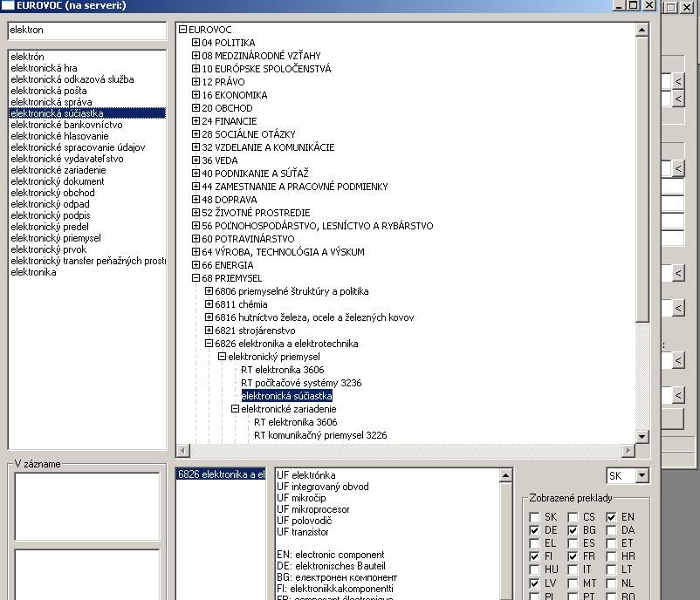Image resolution: width=700 pixels, height=600 pixels.
Task: Expand the 16 EKONOMIKA branch
Action: [196, 94]
